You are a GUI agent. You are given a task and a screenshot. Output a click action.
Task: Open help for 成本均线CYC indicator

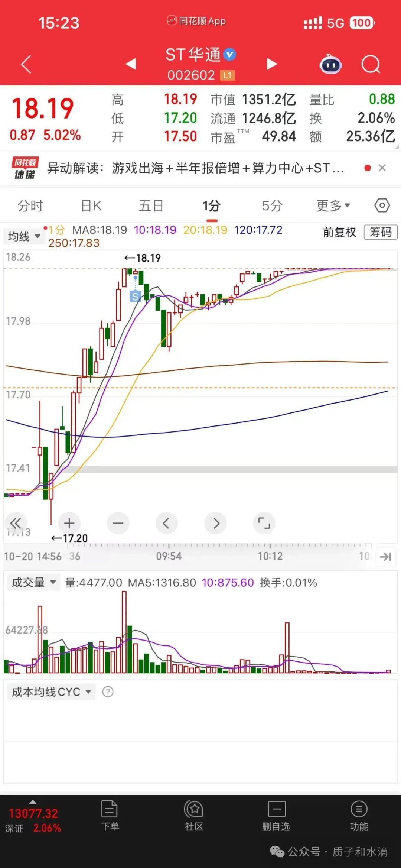coord(108,692)
